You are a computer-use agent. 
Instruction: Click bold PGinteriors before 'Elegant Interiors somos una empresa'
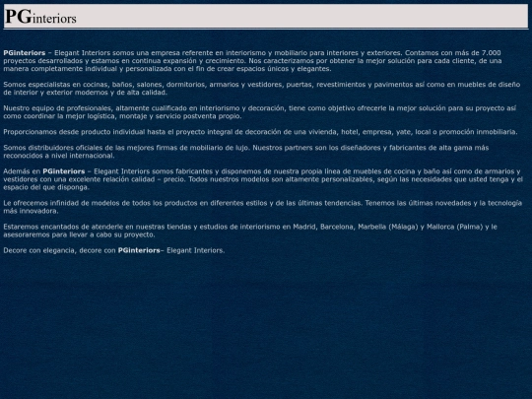click(x=25, y=53)
